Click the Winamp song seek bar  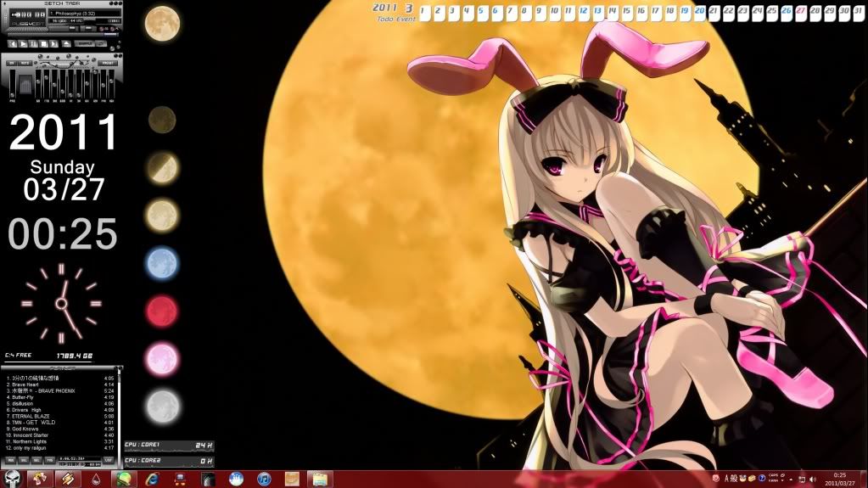tap(63, 34)
